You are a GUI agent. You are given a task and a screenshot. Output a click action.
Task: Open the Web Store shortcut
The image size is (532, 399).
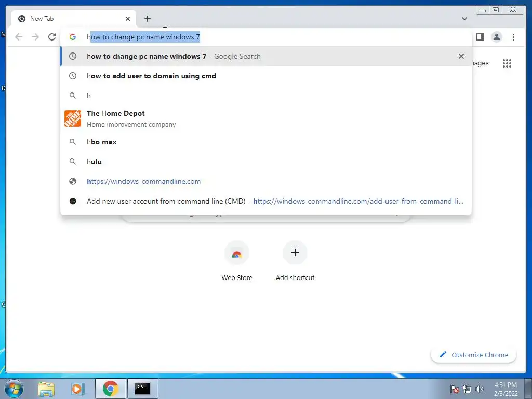[x=237, y=261]
